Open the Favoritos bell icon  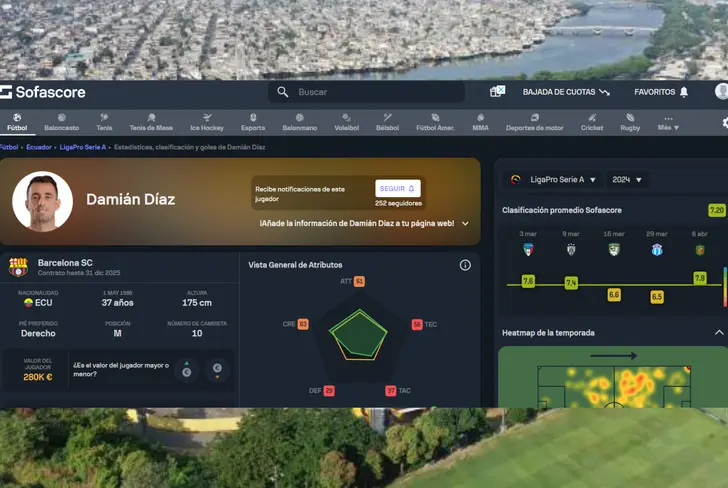[x=684, y=92]
